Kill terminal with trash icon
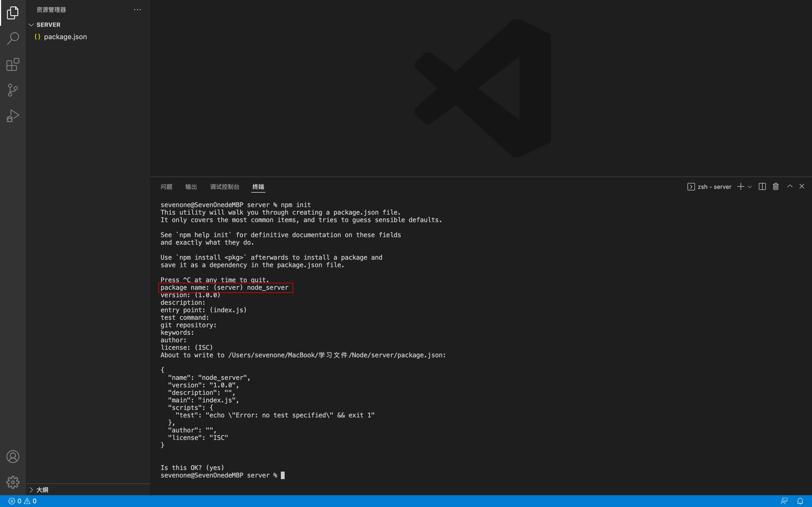Screen dimensions: 812x507 (775, 186)
